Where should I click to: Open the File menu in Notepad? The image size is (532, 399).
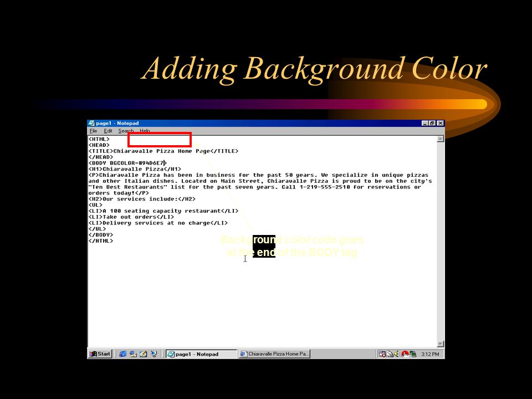[x=93, y=131]
